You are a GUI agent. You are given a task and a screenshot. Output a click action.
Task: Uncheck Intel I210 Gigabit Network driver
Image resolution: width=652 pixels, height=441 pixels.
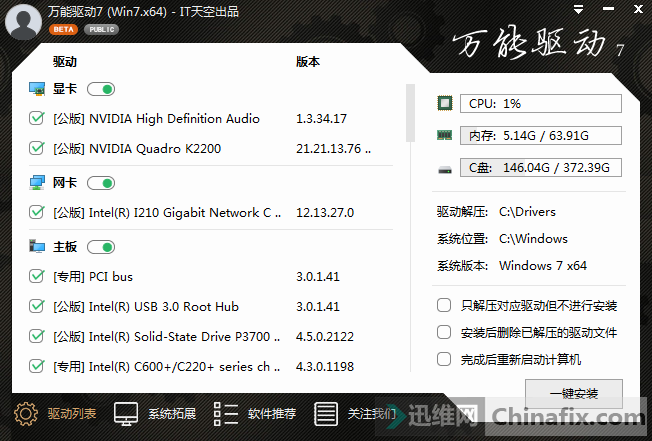tap(37, 212)
